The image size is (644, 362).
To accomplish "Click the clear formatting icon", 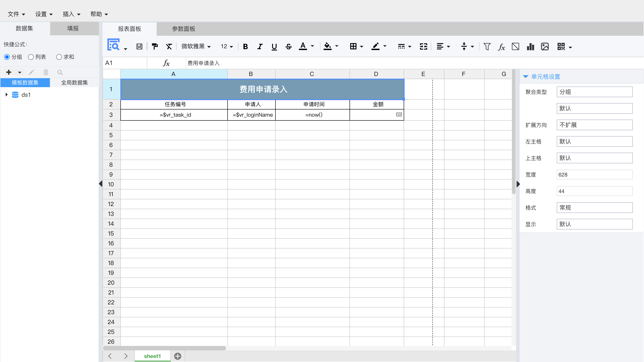I will click(169, 46).
